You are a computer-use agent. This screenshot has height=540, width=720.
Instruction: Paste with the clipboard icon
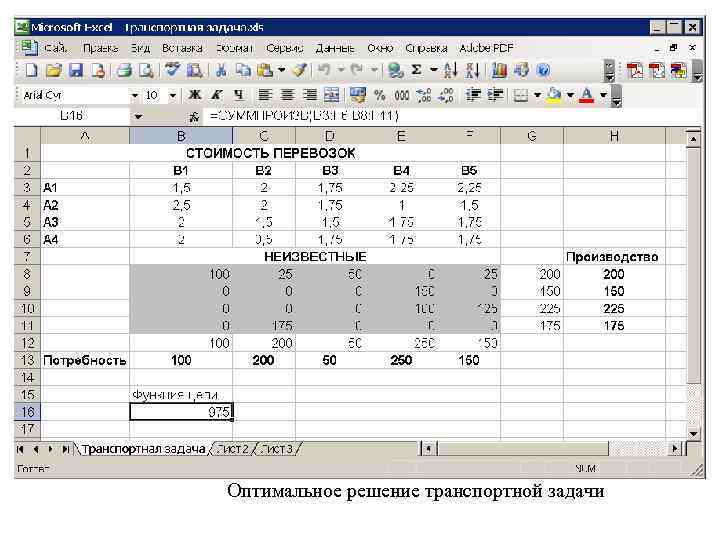pos(265,70)
